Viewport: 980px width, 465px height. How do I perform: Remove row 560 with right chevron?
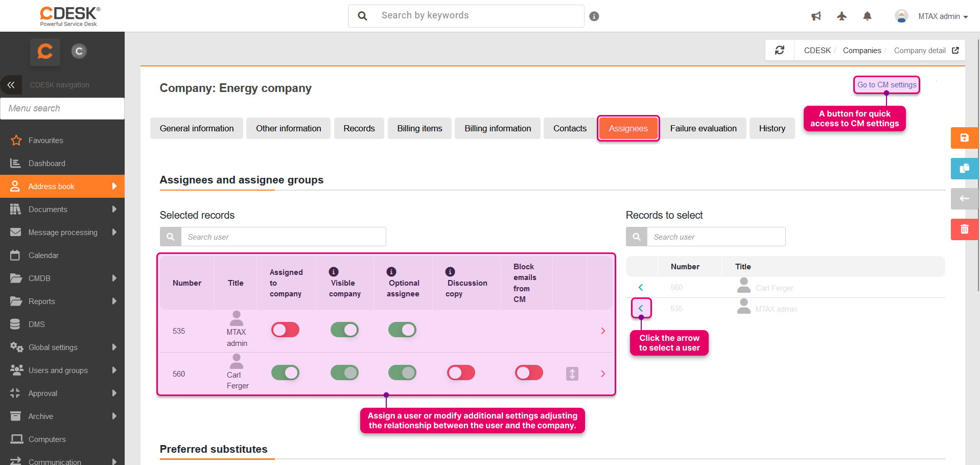click(603, 374)
